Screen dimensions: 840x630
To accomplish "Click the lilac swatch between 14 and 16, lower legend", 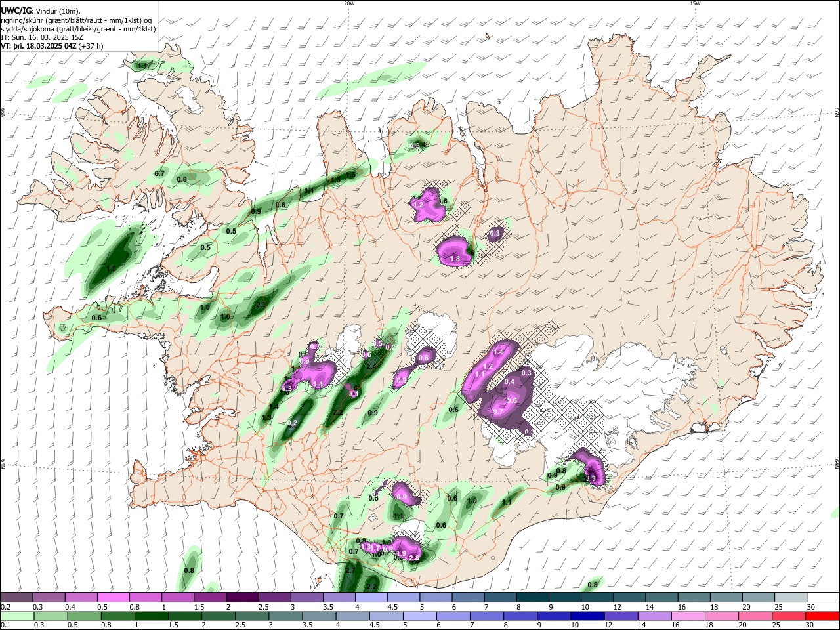I will [x=655, y=616].
